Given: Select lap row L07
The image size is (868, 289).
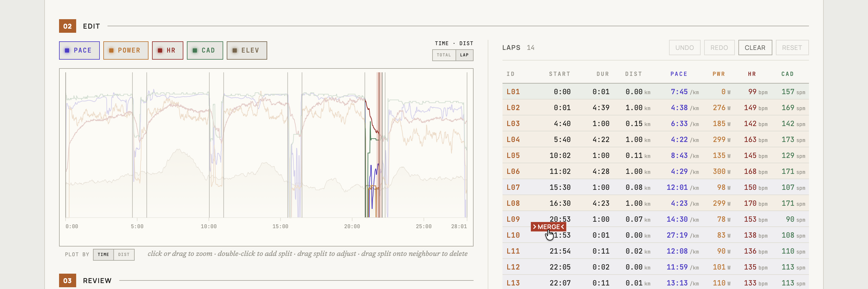Looking at the screenshot, I should (x=655, y=187).
